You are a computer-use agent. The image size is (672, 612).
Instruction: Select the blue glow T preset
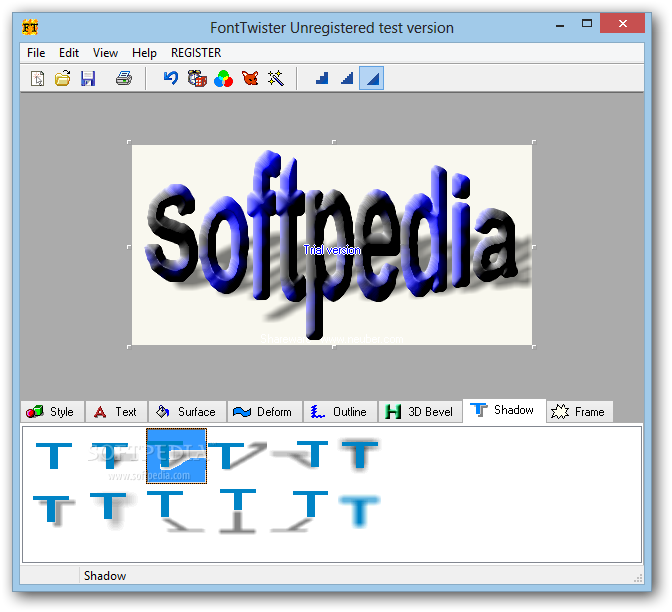[359, 511]
